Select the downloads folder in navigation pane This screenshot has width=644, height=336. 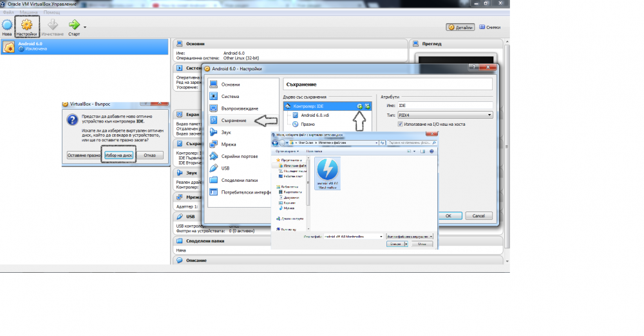pyautogui.click(x=293, y=166)
